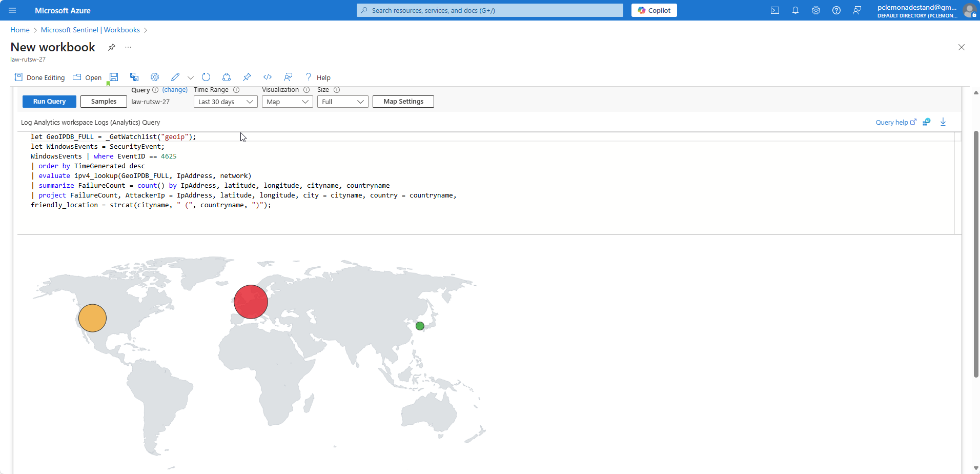The image size is (980, 474).
Task: Click the line containing 'evaluate ipv4_lookup'
Action: pos(141,175)
